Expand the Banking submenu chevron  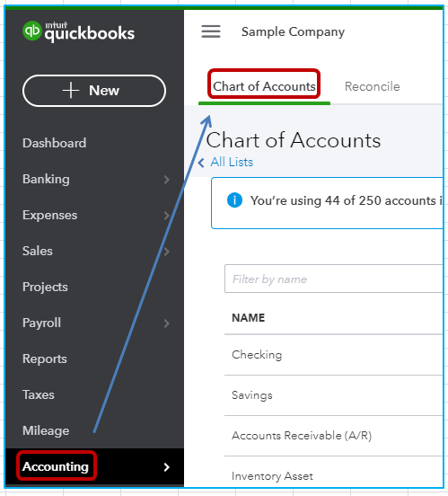167,180
